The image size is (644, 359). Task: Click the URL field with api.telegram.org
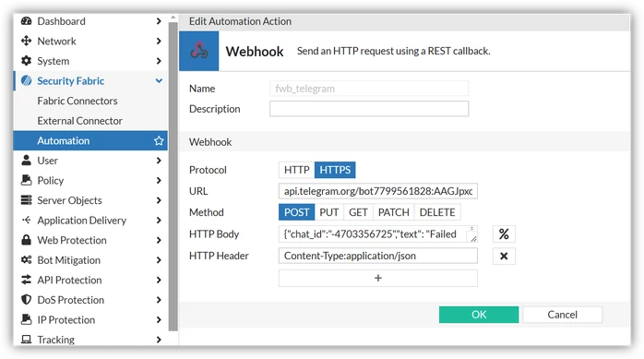(378, 191)
